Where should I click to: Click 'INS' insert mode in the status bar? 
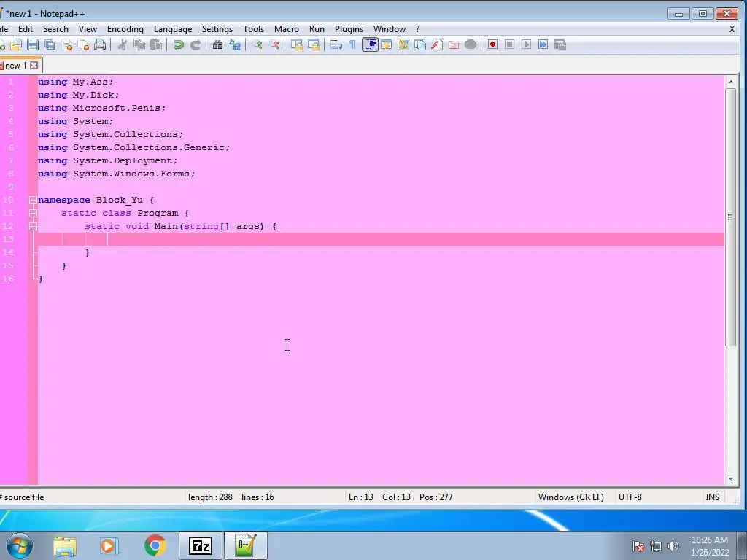(713, 497)
